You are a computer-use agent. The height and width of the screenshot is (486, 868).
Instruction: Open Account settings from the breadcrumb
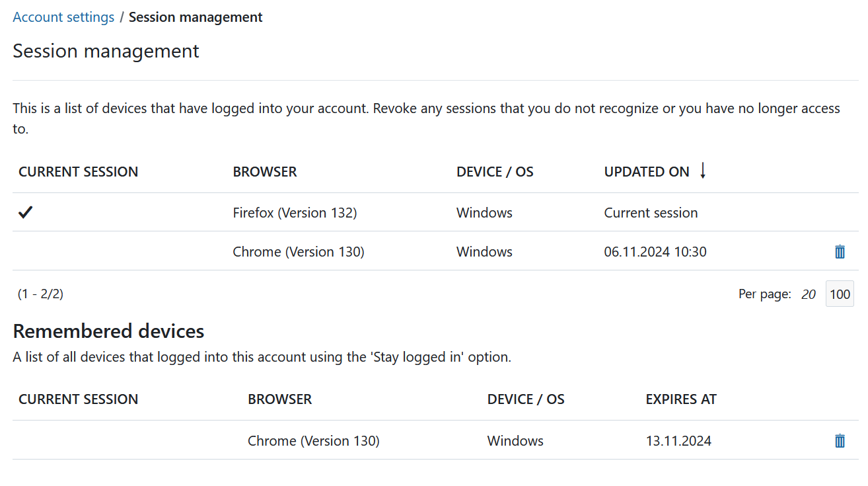[63, 17]
